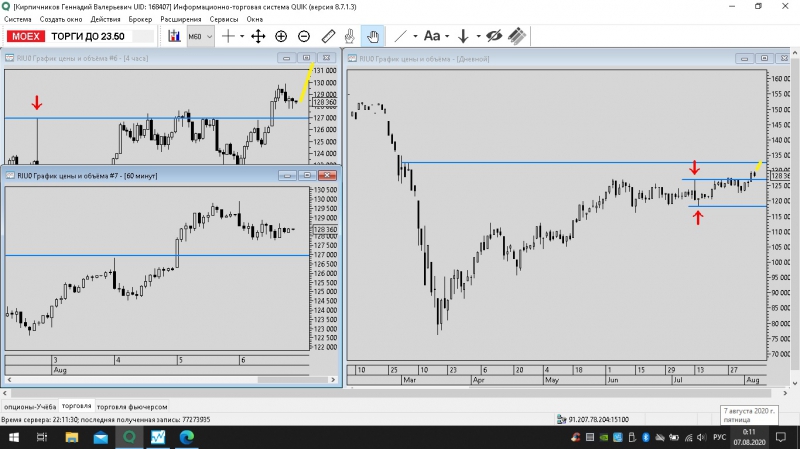Screen dimensions: 800x449
Task: Maximize the 4 часа chart window
Action: pos(306,58)
